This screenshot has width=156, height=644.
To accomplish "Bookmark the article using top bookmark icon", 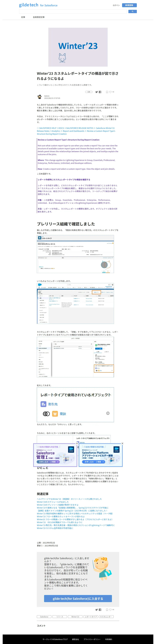I will (107, 92).
